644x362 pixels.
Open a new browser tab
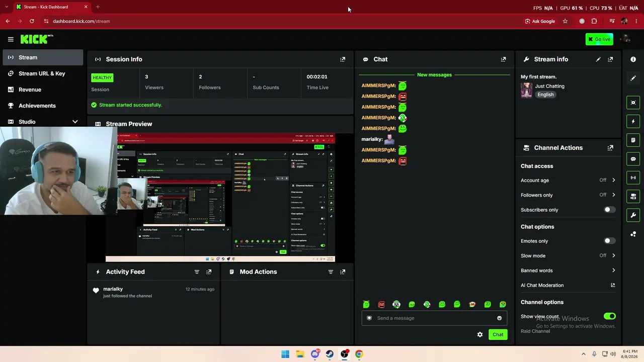click(98, 7)
